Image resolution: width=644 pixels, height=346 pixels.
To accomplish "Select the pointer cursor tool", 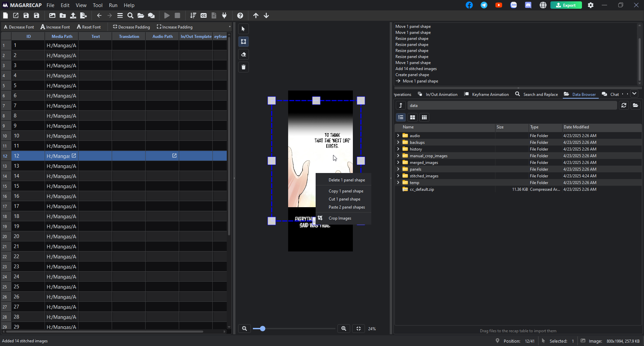I will [244, 29].
